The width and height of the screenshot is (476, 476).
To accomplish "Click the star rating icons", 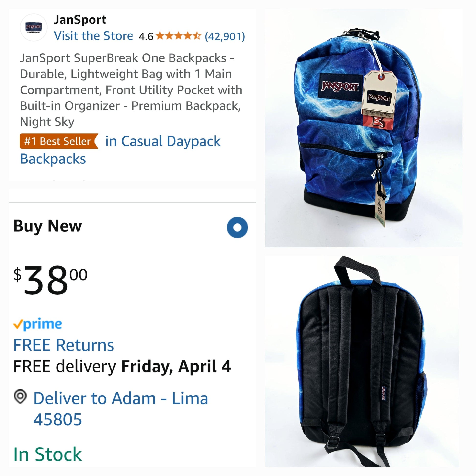I will [x=178, y=36].
